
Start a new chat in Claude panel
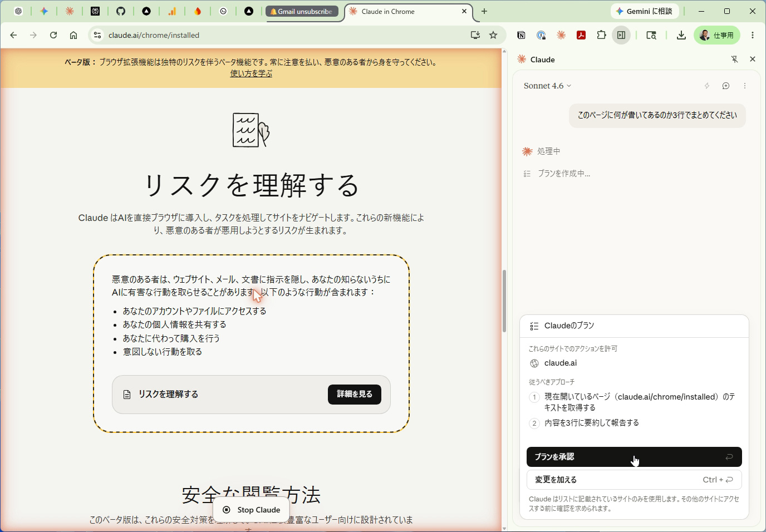coord(726,86)
